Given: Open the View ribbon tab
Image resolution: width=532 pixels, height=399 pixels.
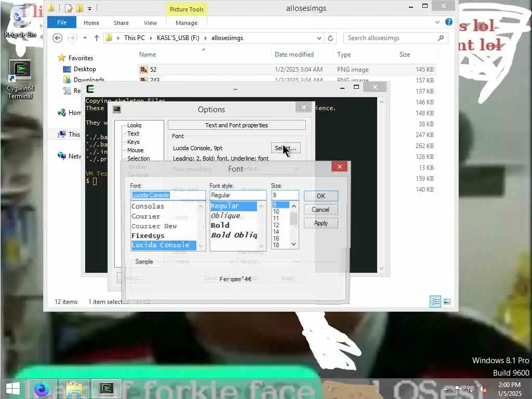Looking at the screenshot, I should pos(150,23).
